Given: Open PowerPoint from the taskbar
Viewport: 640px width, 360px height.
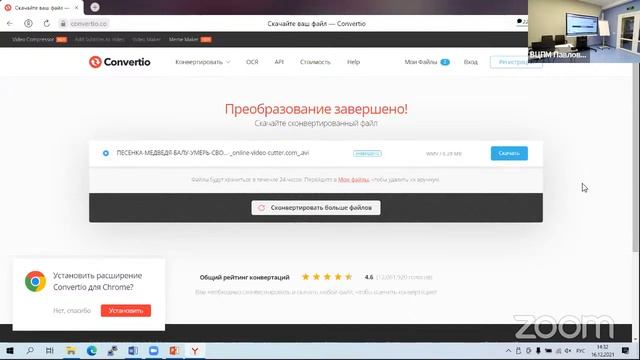Looking at the screenshot, I should pos(174,351).
